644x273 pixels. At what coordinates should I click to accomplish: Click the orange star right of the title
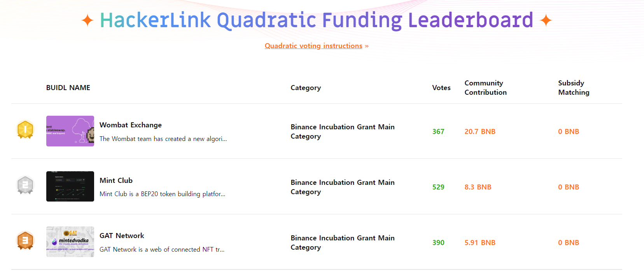click(546, 20)
